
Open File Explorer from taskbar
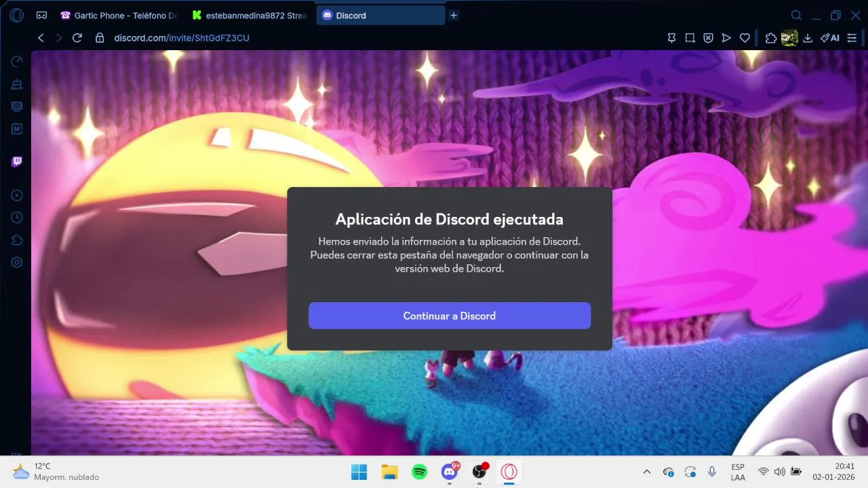point(389,472)
